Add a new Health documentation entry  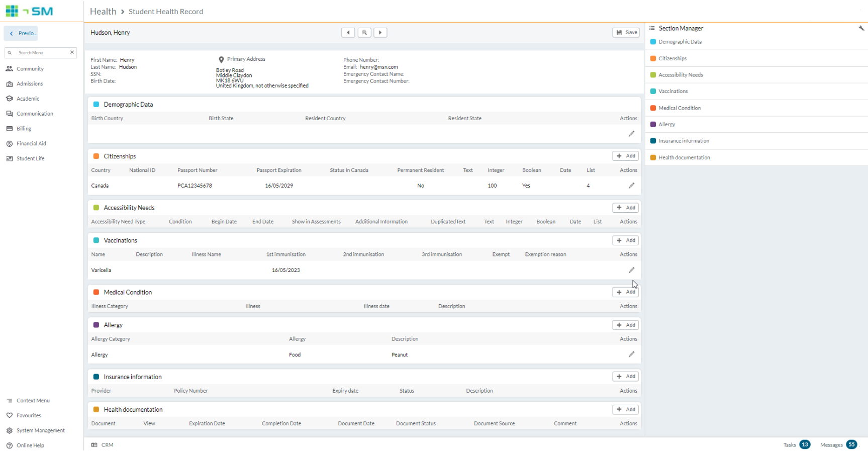pyautogui.click(x=625, y=410)
